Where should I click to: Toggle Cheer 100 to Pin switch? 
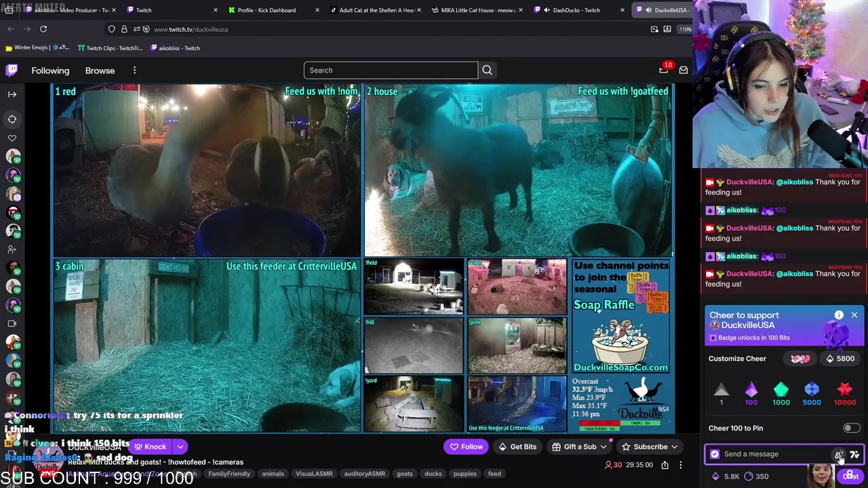(x=852, y=428)
